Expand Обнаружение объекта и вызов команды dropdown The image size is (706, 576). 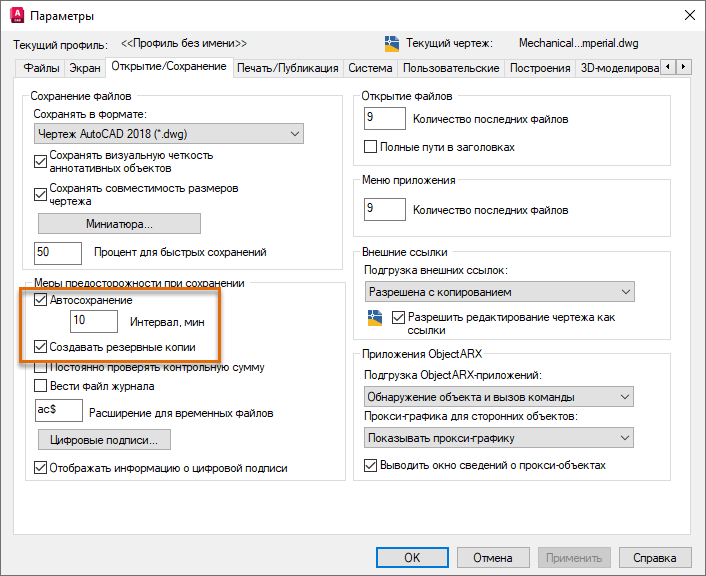point(498,397)
